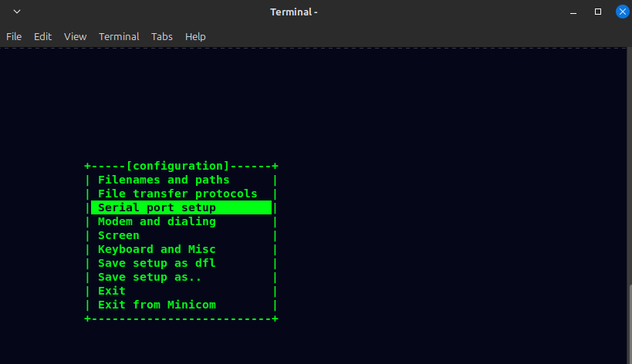Viewport: 632px width, 364px height.
Task: Open the Help menu
Action: pyautogui.click(x=195, y=36)
